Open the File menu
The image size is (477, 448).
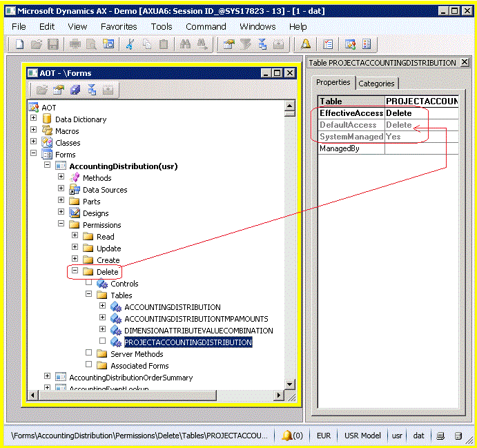point(19,27)
